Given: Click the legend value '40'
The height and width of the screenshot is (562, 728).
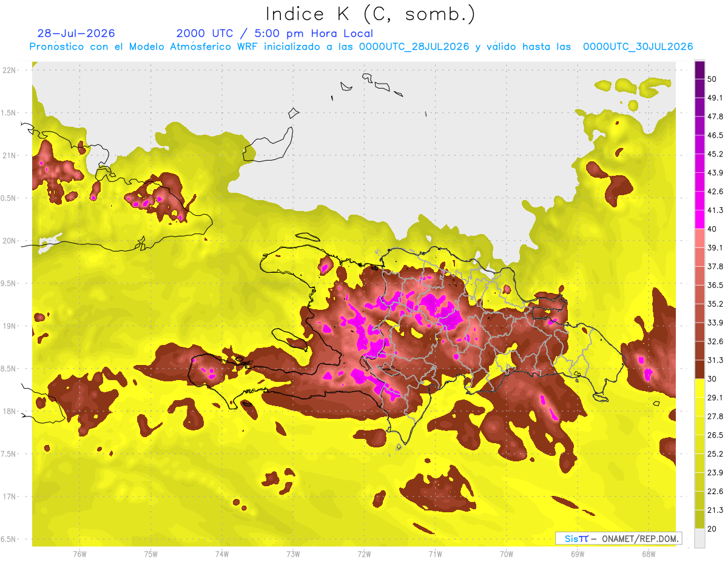Looking at the screenshot, I should pos(712,229).
